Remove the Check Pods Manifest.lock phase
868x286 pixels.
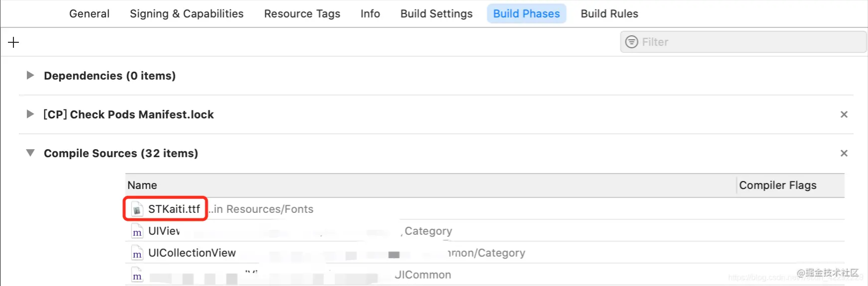(844, 114)
